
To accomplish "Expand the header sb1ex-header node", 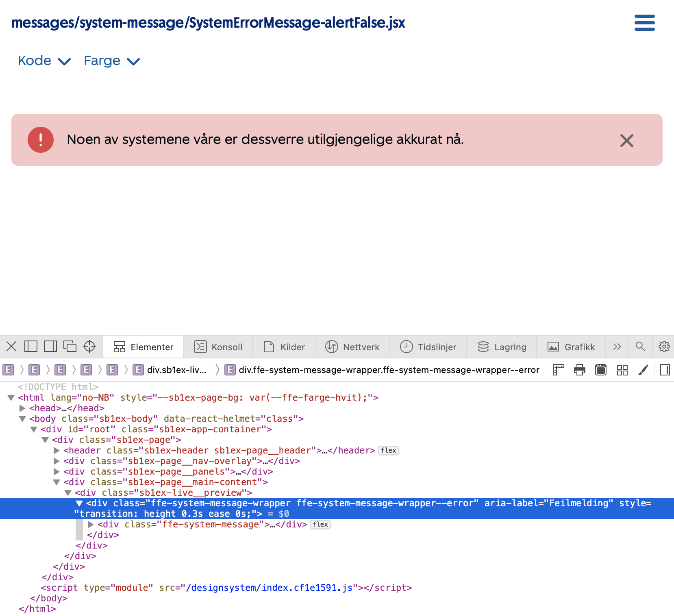I will point(57,450).
